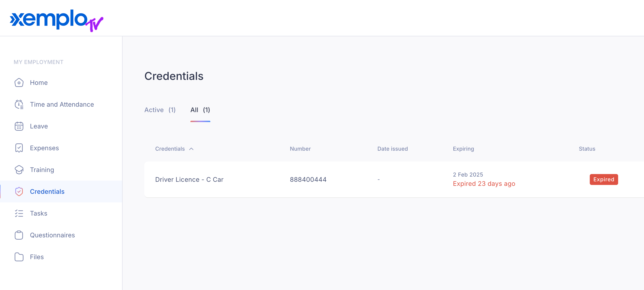The height and width of the screenshot is (290, 644).
Task: Click the Number column header
Action: pyautogui.click(x=300, y=149)
